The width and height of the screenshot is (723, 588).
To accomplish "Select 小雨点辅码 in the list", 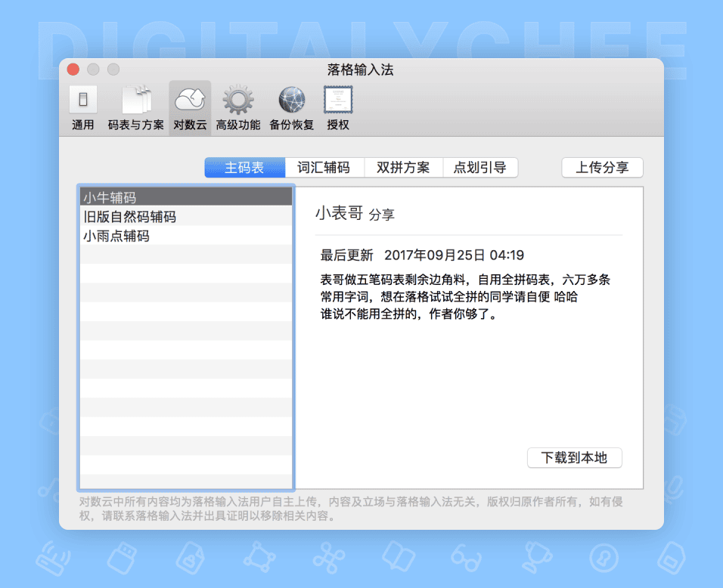I will pyautogui.click(x=186, y=236).
